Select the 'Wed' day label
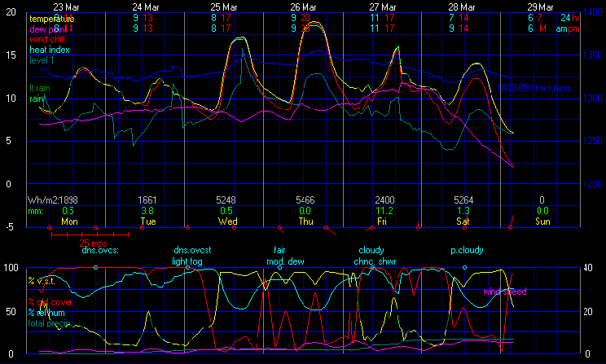 [227, 221]
